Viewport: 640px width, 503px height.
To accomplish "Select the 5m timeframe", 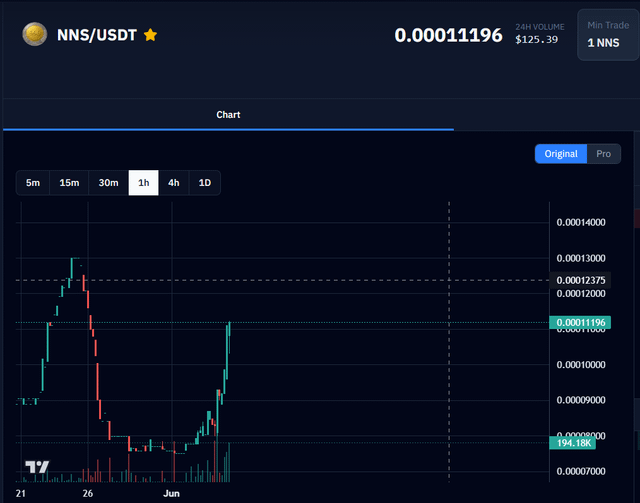I will [x=33, y=183].
